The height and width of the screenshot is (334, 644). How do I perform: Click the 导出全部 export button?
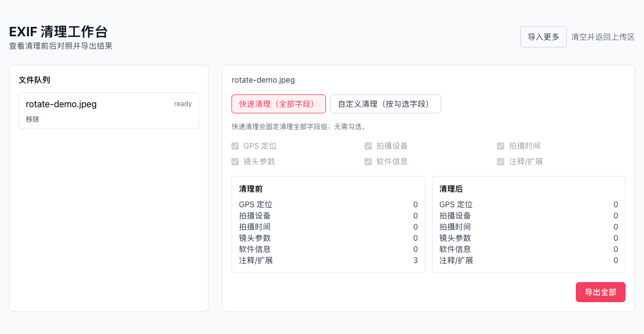pyautogui.click(x=600, y=292)
